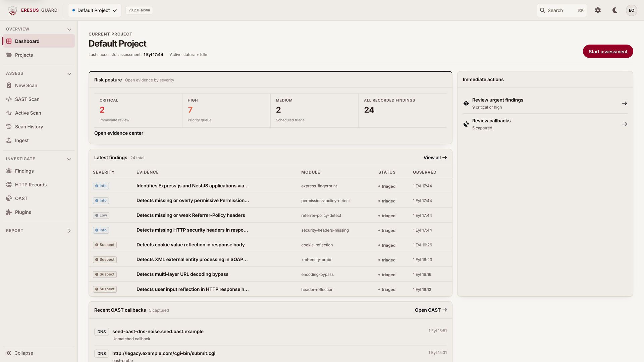This screenshot has height=362, width=644.
Task: Open the Default Project dropdown
Action: coord(95,10)
